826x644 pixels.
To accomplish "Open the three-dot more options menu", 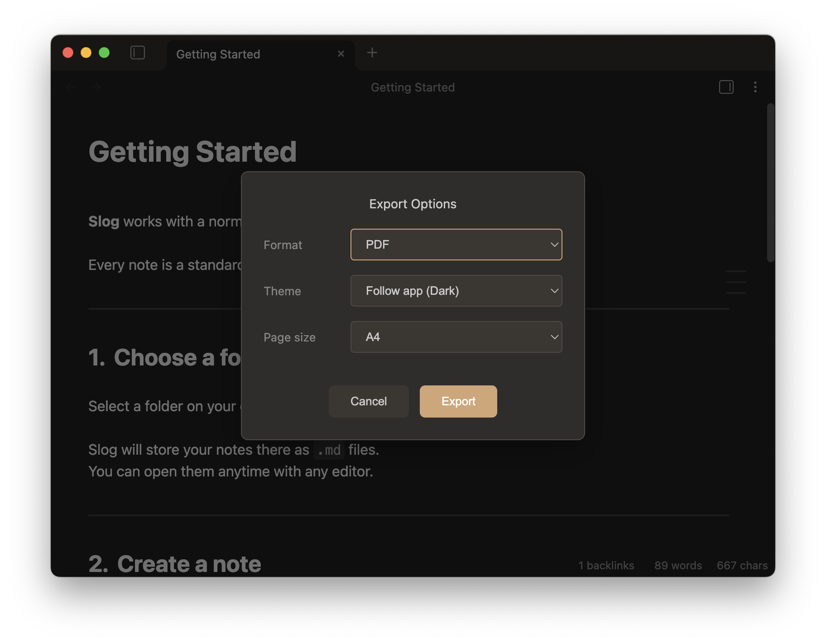I will [755, 87].
